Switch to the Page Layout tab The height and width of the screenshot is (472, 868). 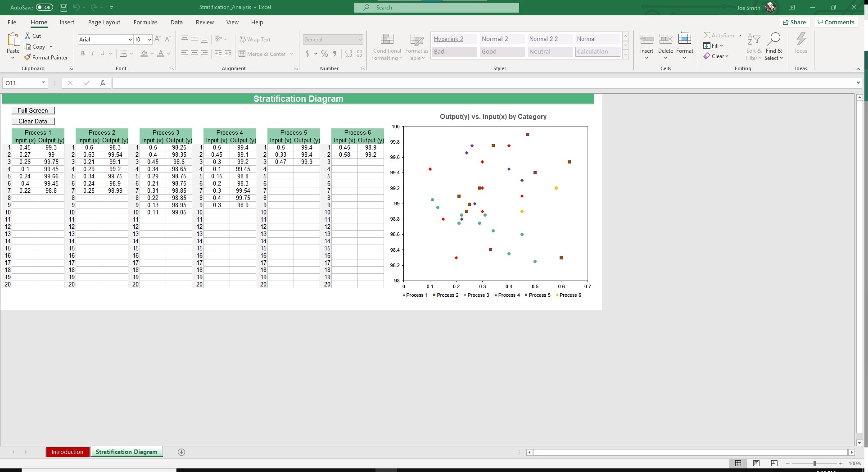click(104, 23)
